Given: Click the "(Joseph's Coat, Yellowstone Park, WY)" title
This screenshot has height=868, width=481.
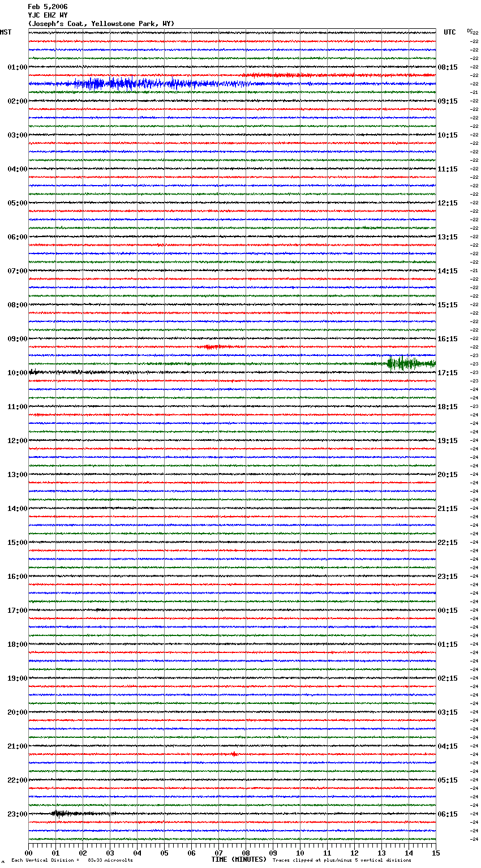Looking at the screenshot, I should 101,24.
